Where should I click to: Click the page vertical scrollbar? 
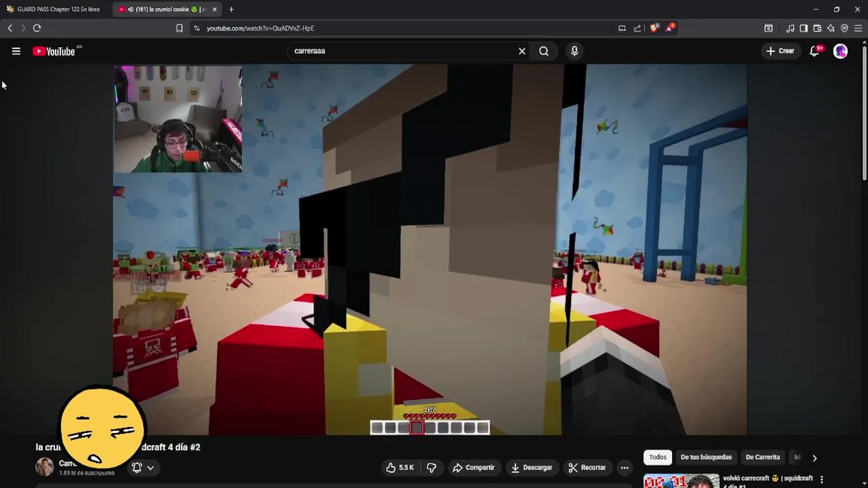point(864,112)
